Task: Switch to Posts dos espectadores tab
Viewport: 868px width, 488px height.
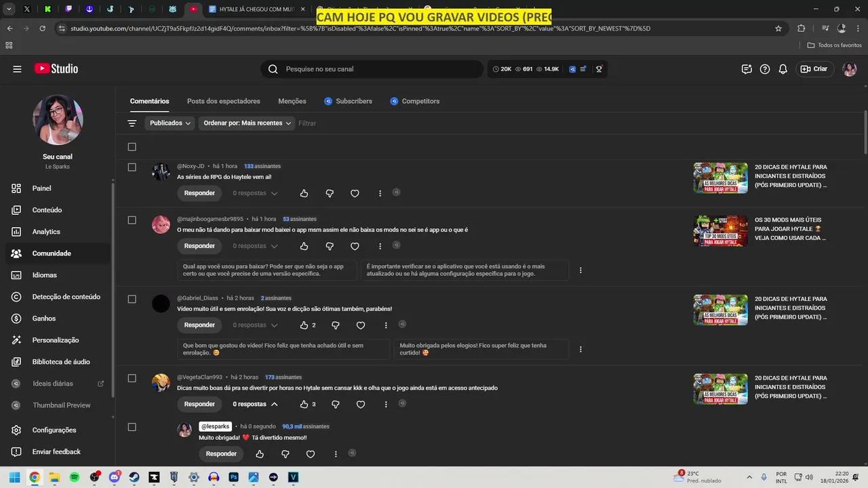Action: [224, 102]
